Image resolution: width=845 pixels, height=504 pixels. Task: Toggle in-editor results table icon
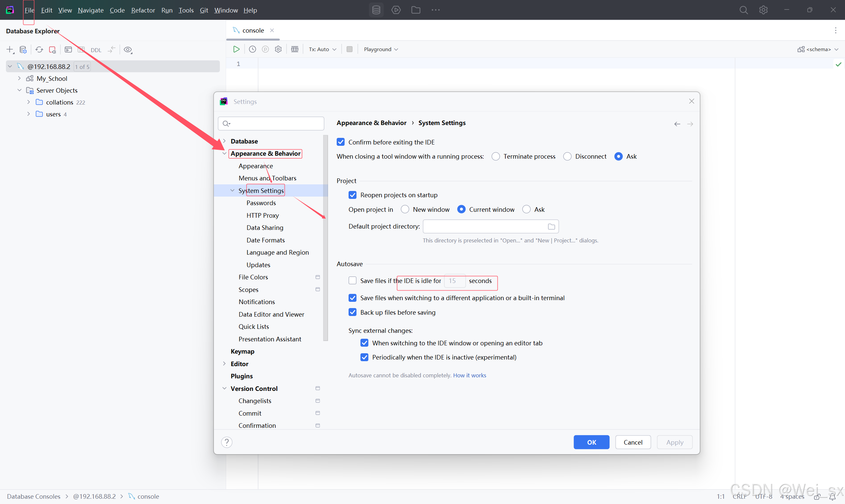[x=294, y=49]
